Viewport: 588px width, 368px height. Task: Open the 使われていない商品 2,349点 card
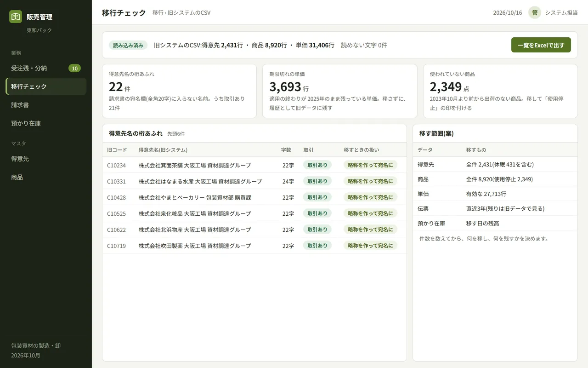(x=500, y=91)
